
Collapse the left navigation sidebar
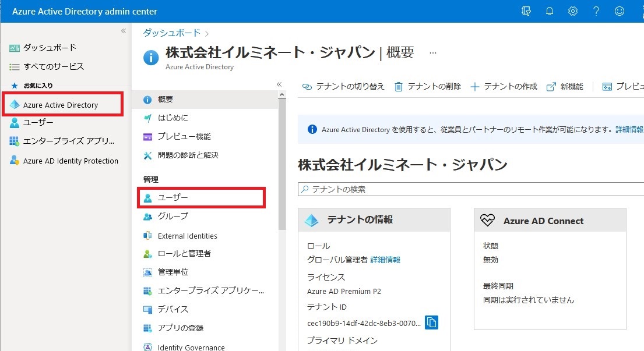[124, 31]
